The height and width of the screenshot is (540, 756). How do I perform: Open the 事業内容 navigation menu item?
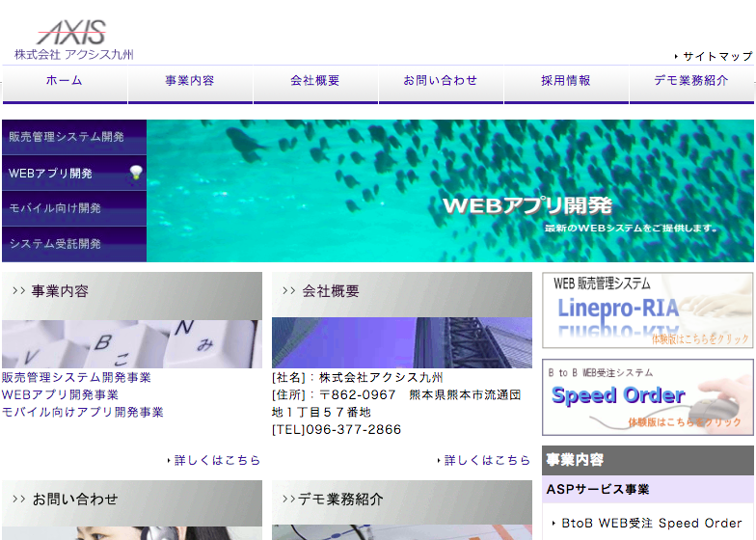pos(189,81)
